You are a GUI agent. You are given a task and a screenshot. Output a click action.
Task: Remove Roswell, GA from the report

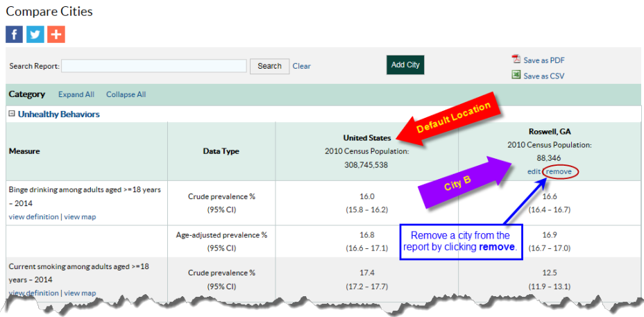559,171
